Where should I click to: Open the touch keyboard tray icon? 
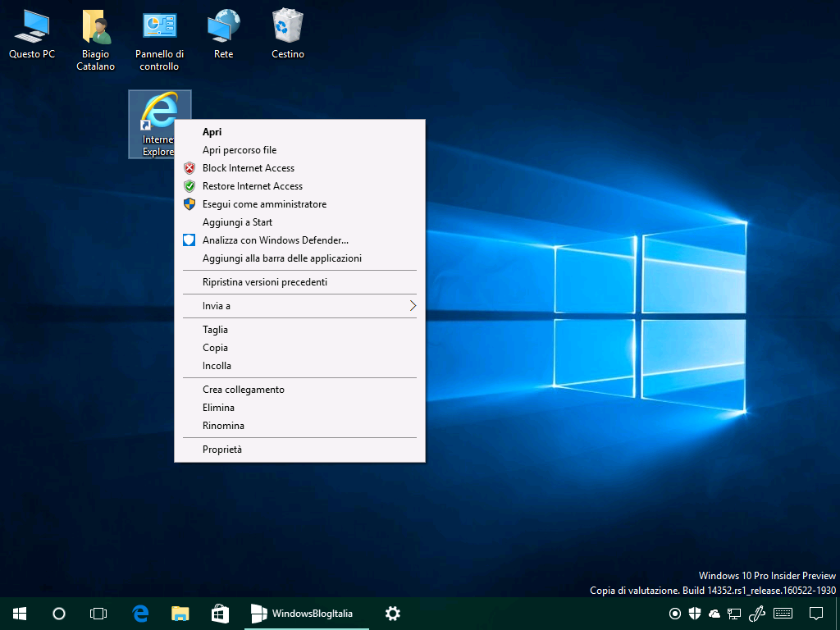click(783, 614)
